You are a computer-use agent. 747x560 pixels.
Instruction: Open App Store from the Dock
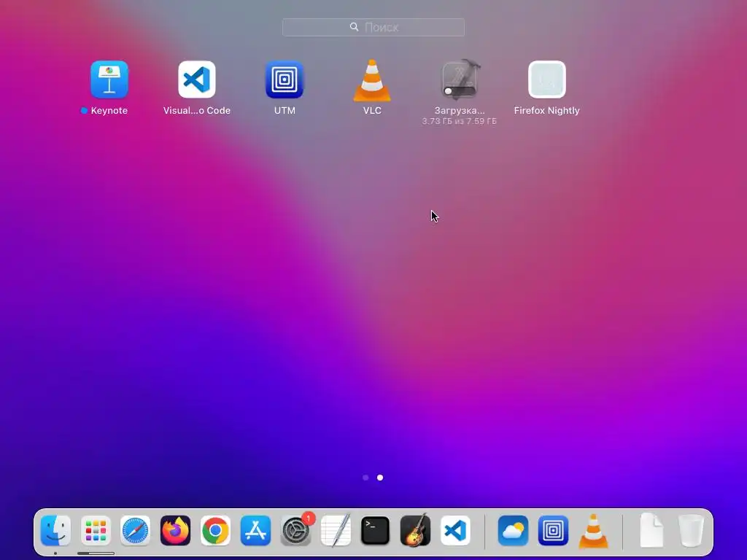(255, 531)
